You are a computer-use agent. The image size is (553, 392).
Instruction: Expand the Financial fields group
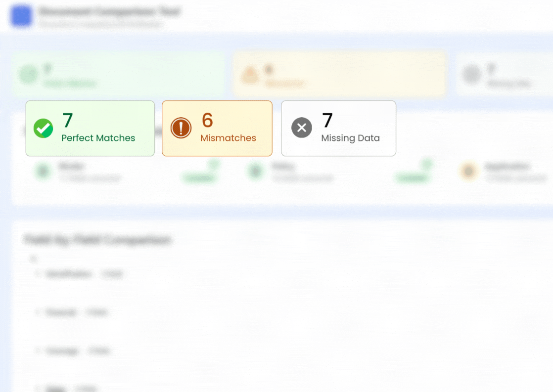pyautogui.click(x=38, y=312)
